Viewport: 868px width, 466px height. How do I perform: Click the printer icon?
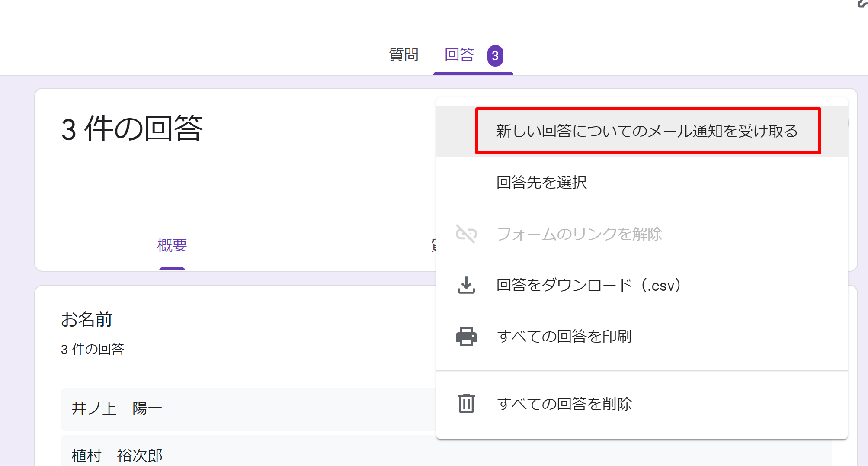pos(466,336)
